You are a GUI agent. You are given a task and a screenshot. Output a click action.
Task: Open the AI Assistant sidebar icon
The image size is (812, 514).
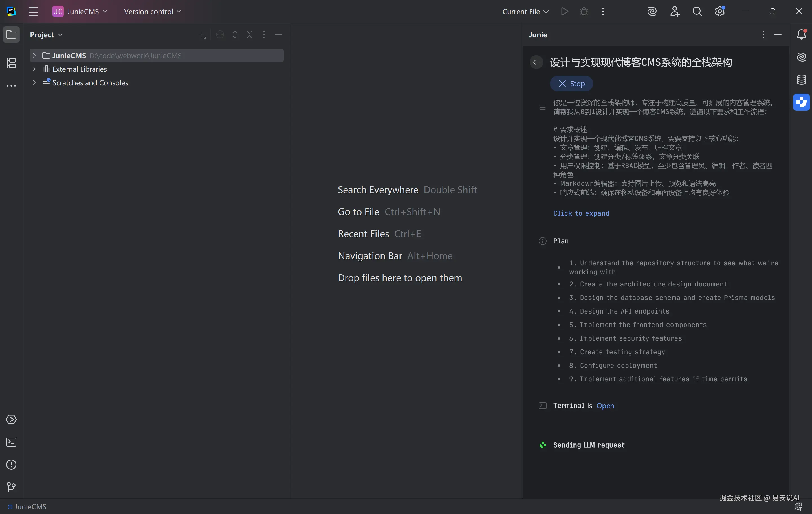(x=801, y=57)
